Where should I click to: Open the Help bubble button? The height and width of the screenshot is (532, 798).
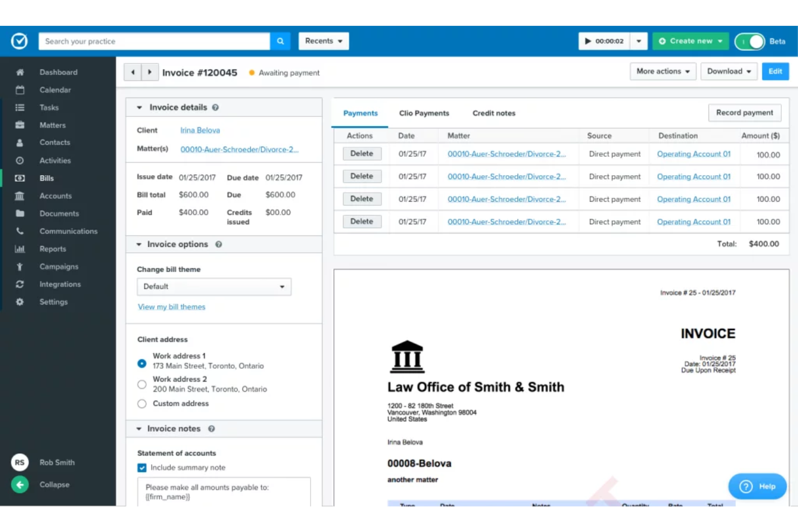coord(756,486)
